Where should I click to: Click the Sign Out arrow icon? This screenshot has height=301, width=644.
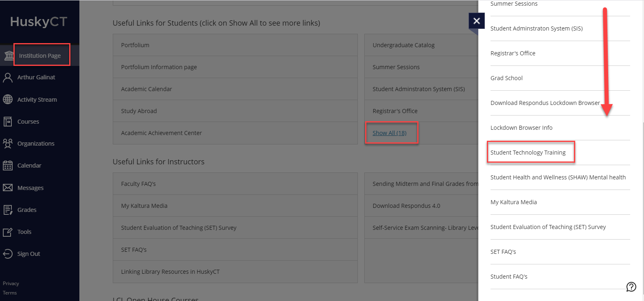tap(8, 254)
